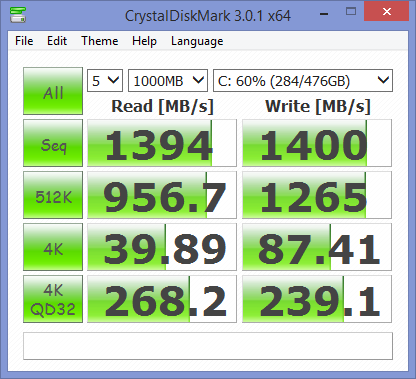
Task: Close the CrystalDiskMark window
Action: coord(387,12)
